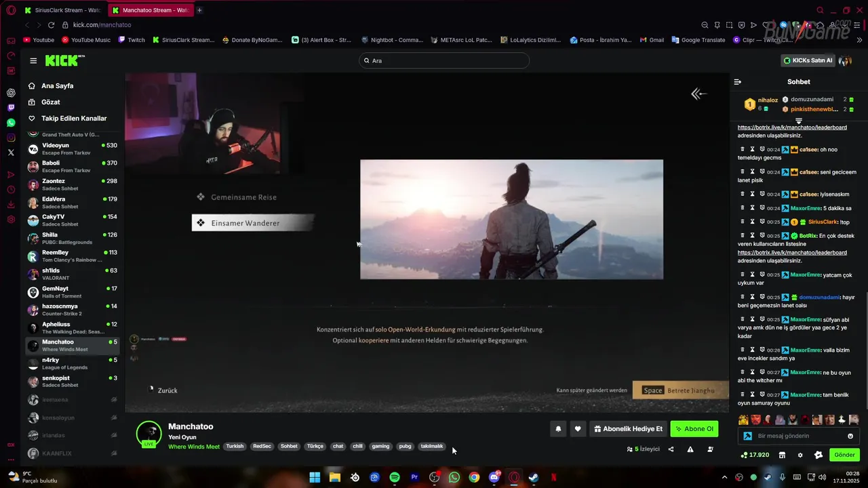
Task: Open the YouTube Music bookmark
Action: coord(85,40)
